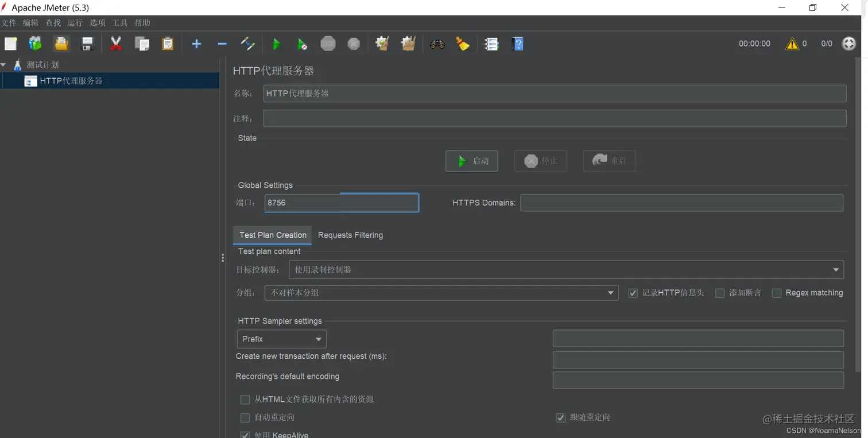Enable the 自动重定向 checkbox
Screen dimensions: 868x438
tap(245, 418)
